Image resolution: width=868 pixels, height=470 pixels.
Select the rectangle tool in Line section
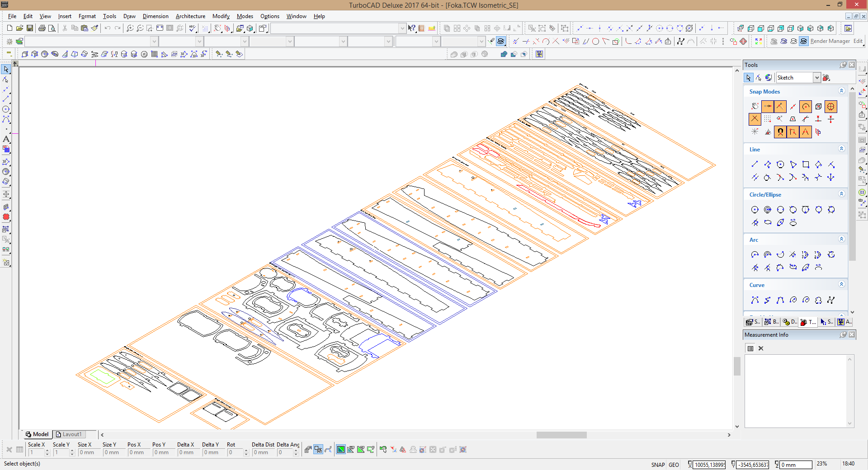[x=806, y=164]
